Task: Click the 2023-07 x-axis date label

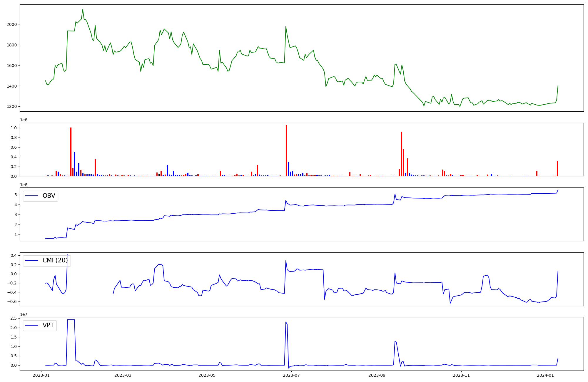Action: (x=291, y=375)
